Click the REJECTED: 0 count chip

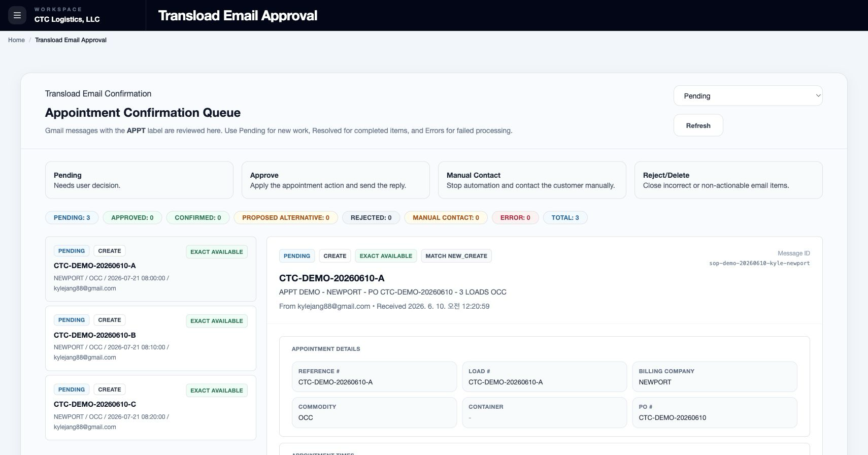coord(371,218)
